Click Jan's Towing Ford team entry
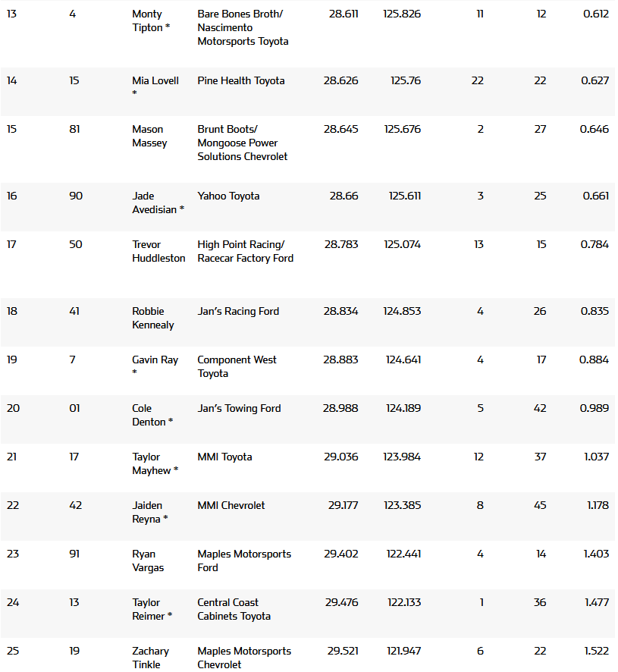This screenshot has height=672, width=618. (239, 408)
